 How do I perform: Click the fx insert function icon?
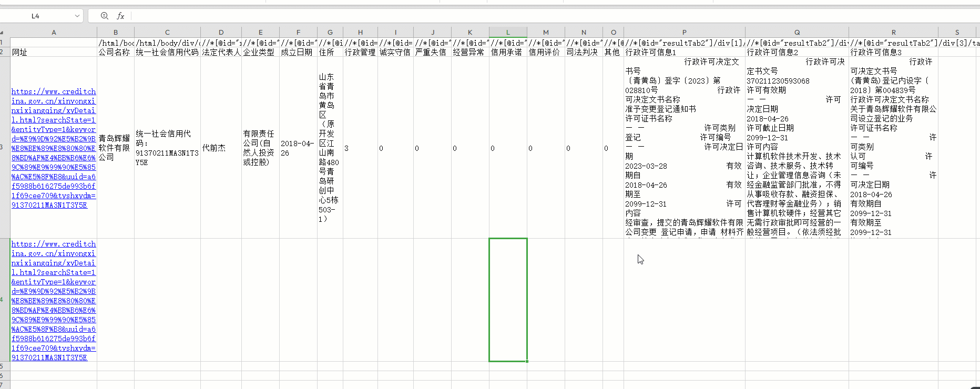[x=120, y=16]
